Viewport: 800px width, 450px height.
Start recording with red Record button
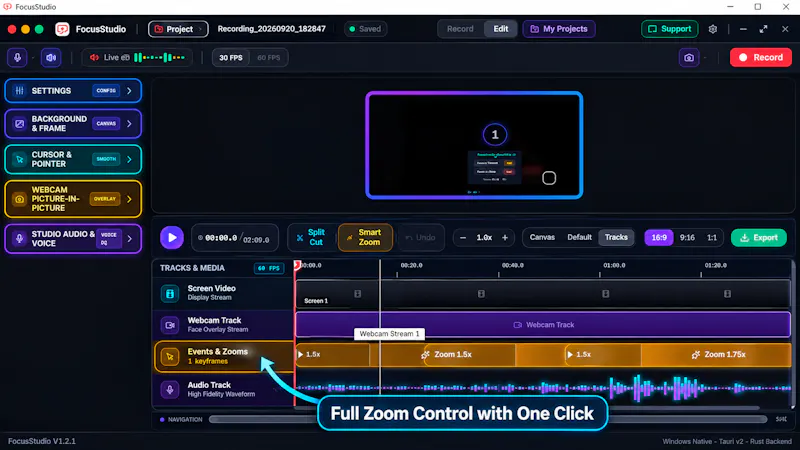(761, 58)
